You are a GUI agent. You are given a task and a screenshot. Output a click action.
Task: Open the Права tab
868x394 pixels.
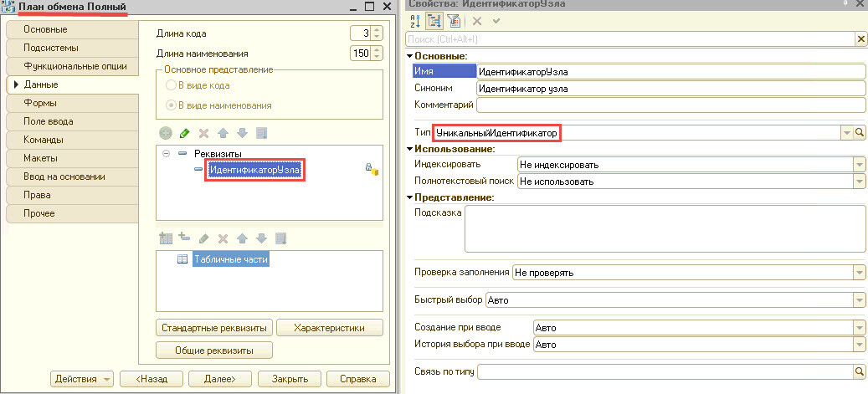tap(72, 195)
